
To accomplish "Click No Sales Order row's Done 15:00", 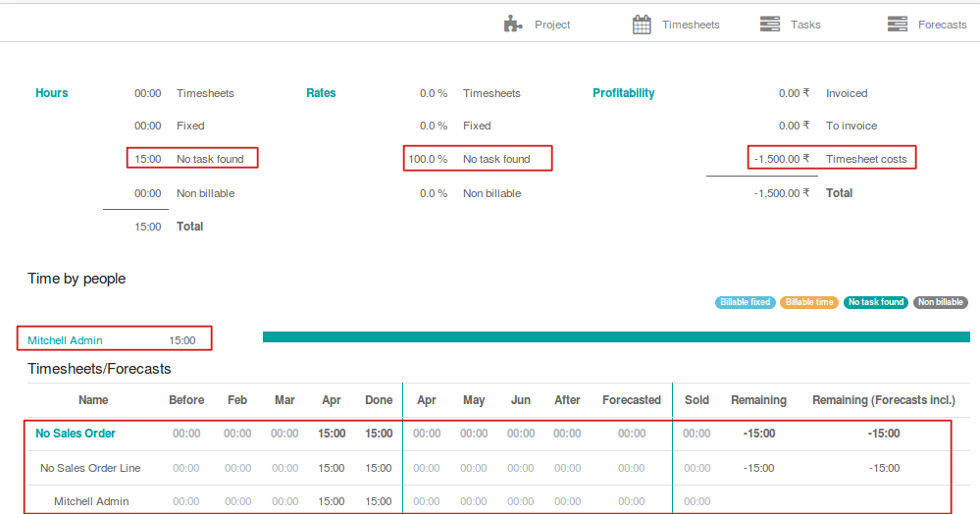I will 379,434.
